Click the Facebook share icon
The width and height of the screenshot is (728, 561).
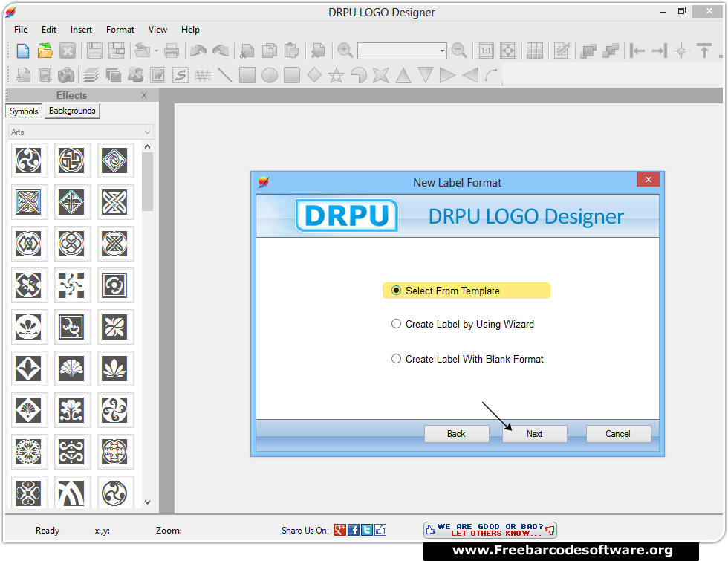(x=354, y=530)
